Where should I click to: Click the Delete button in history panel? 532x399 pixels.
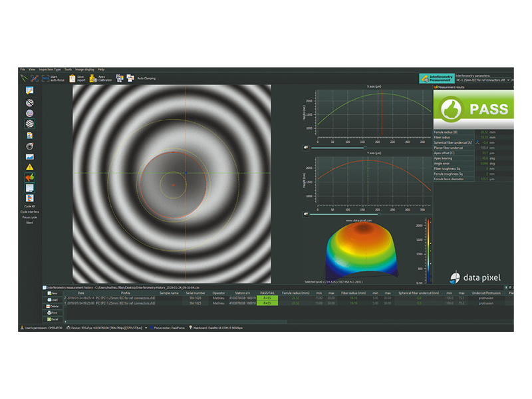[53, 306]
